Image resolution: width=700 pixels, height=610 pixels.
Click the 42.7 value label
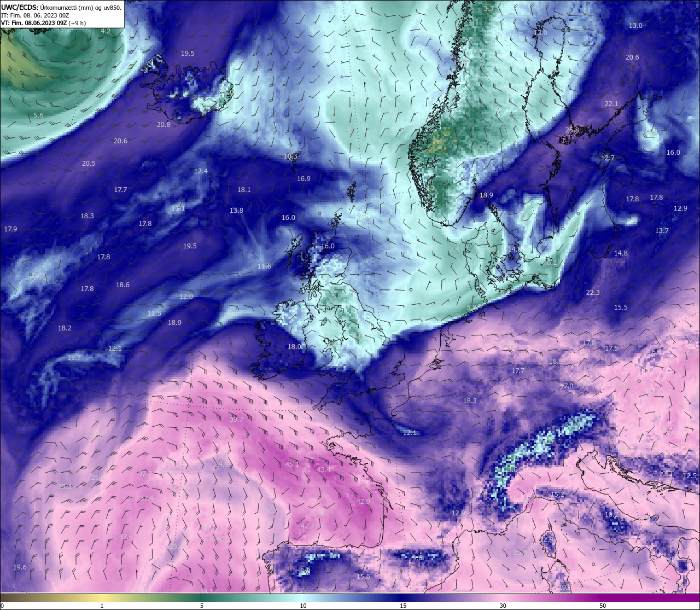(307, 525)
